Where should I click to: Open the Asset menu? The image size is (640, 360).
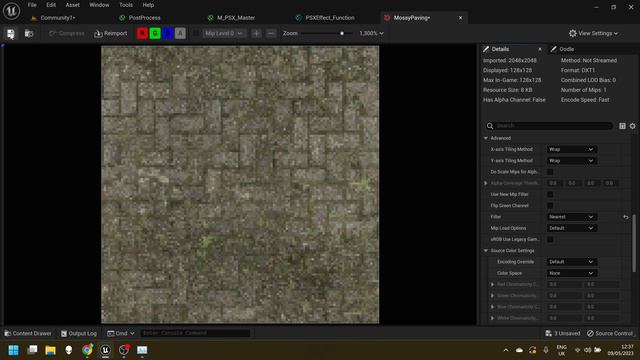73,5
